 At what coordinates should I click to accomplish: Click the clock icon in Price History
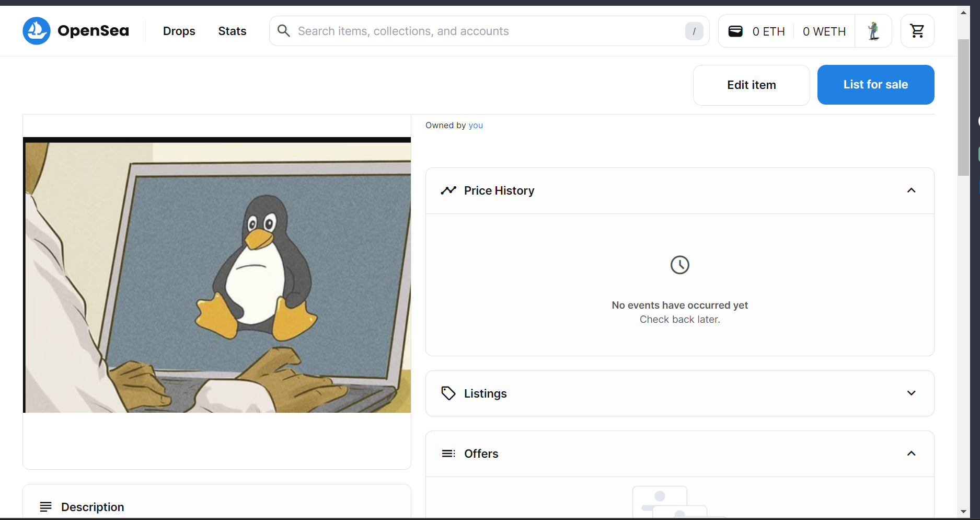click(x=680, y=265)
